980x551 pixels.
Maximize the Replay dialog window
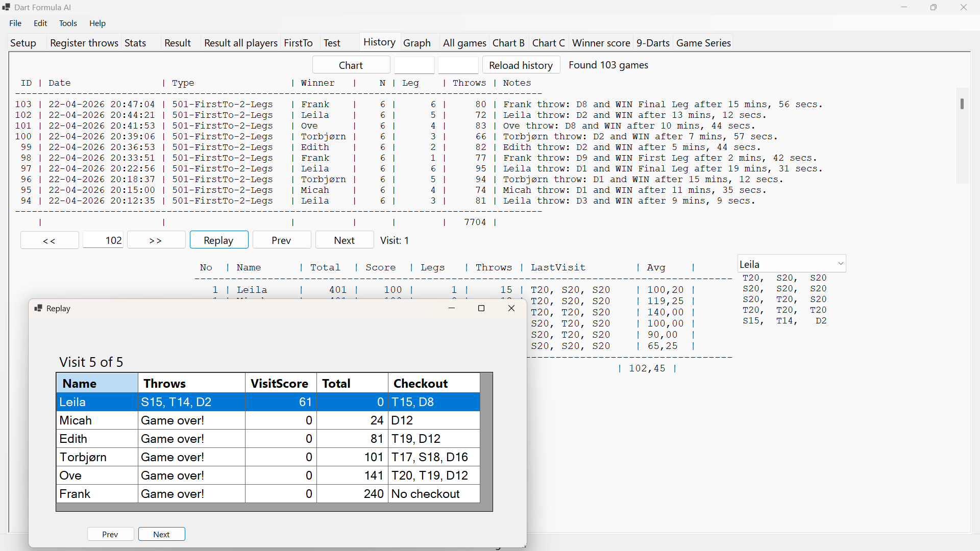click(x=481, y=308)
